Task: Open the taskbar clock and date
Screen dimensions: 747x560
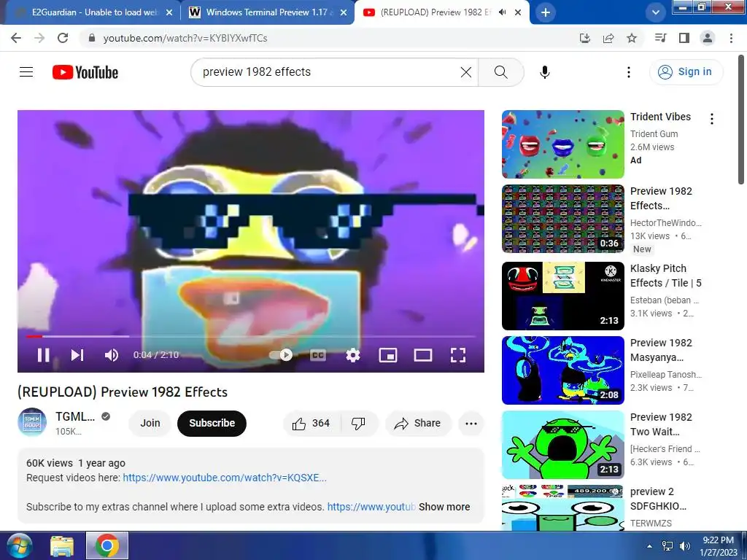Action: (x=718, y=546)
